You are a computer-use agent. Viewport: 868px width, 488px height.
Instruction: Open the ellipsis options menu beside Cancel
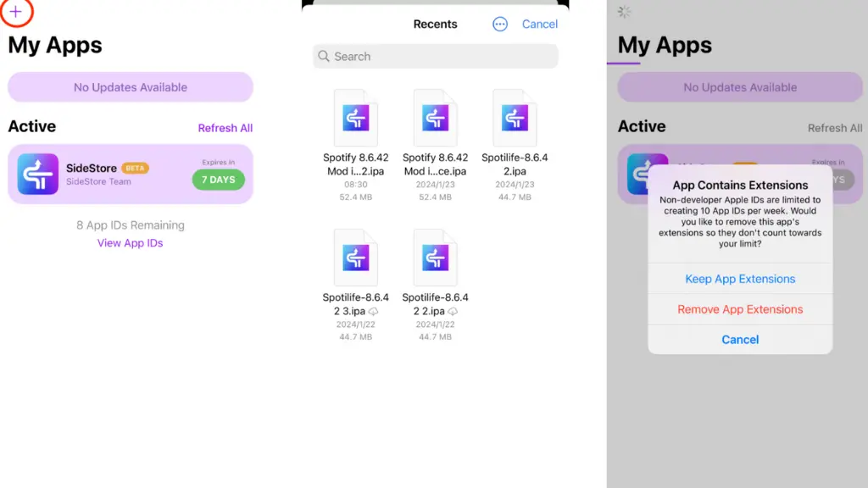pos(499,24)
